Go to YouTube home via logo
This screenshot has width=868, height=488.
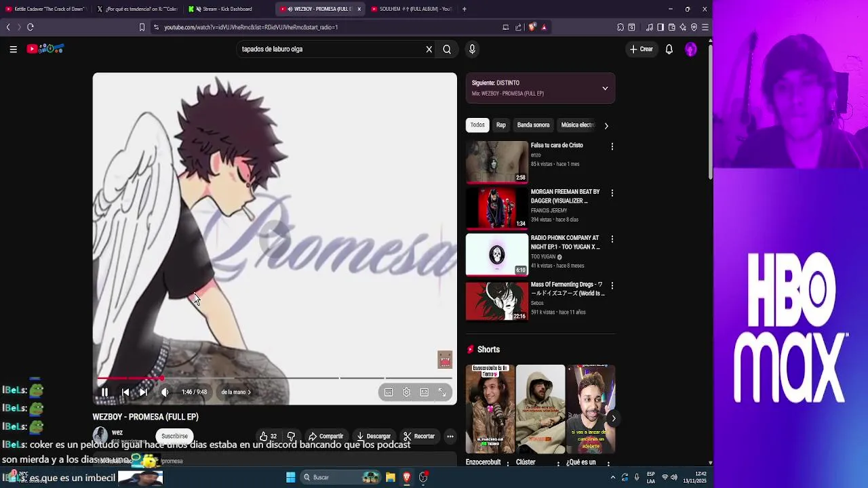45,49
